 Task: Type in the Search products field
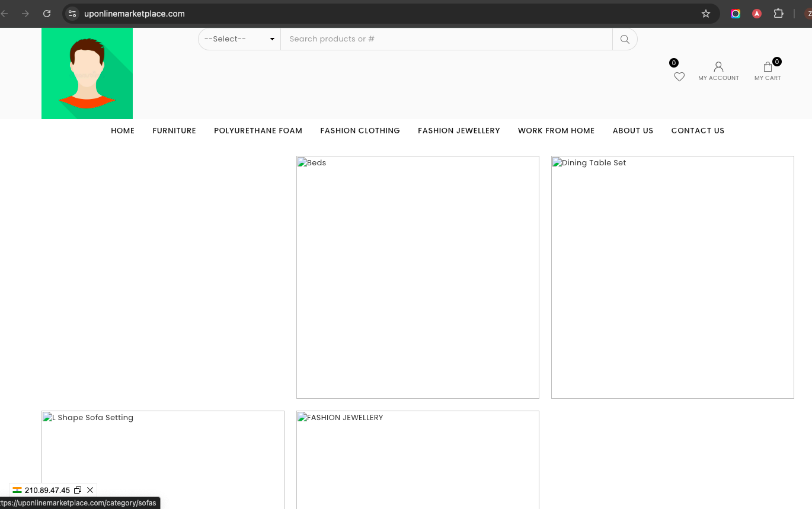[x=446, y=39]
